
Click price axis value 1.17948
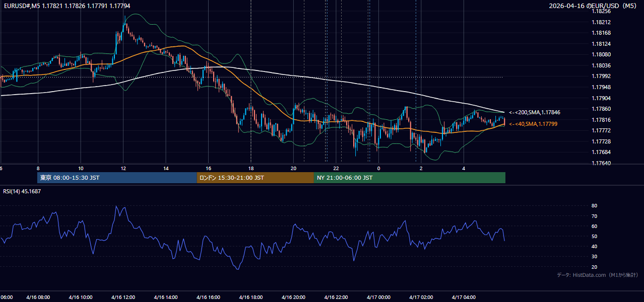601,87
